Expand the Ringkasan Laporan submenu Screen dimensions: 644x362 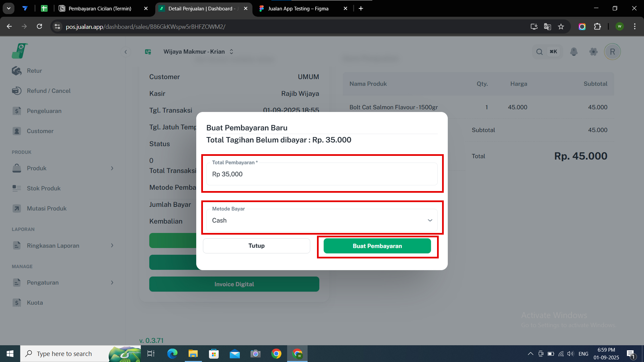pyautogui.click(x=112, y=246)
